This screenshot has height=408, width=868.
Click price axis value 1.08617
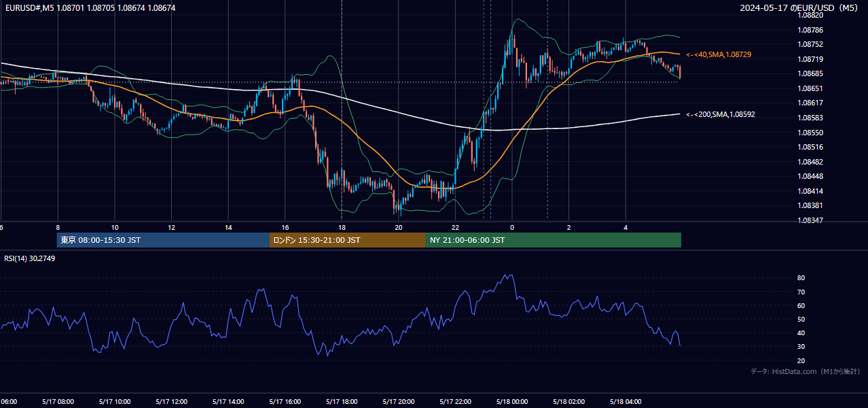pyautogui.click(x=810, y=103)
